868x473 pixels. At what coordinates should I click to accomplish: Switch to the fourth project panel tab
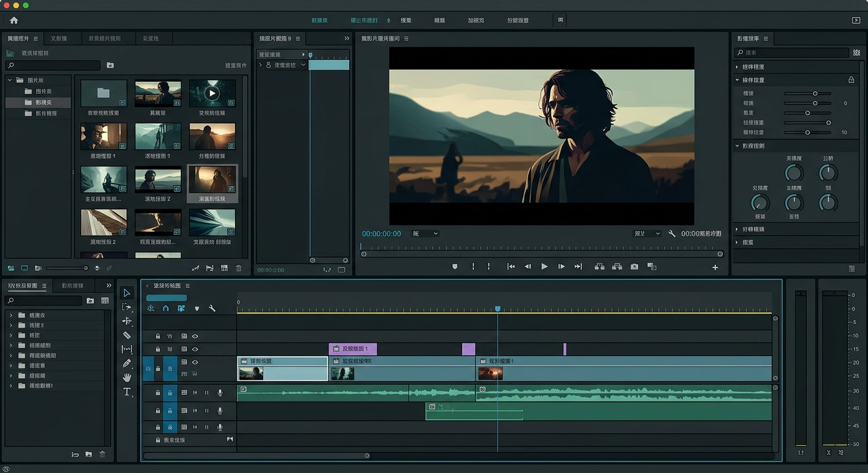pos(150,38)
